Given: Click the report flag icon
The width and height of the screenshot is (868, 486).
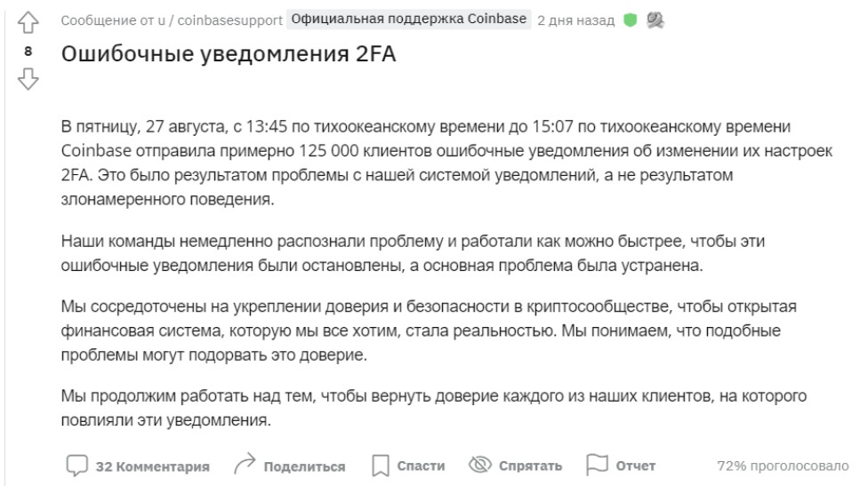Looking at the screenshot, I should tap(595, 466).
